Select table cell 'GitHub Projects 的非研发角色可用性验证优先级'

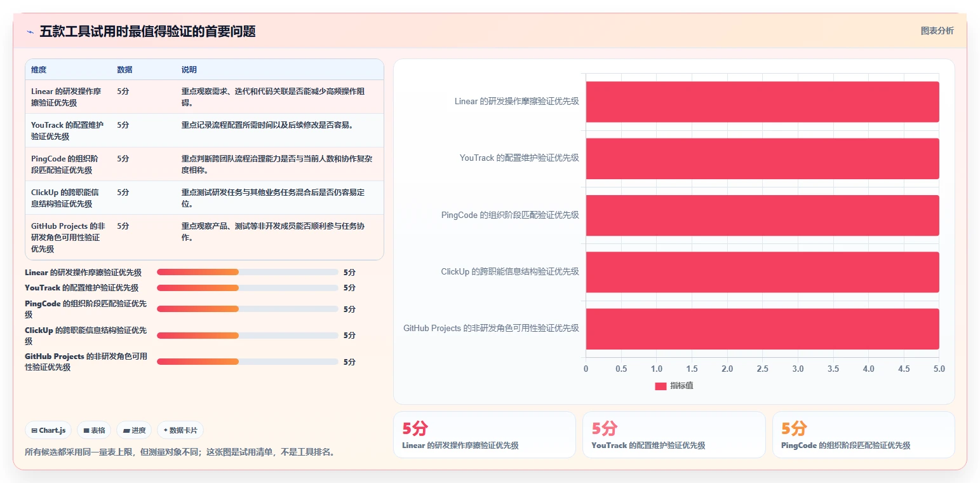tap(69, 237)
